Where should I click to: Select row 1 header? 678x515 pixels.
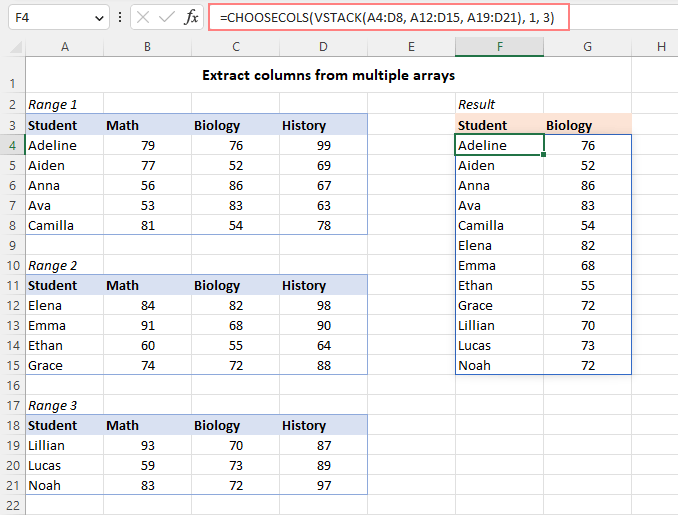pyautogui.click(x=13, y=75)
